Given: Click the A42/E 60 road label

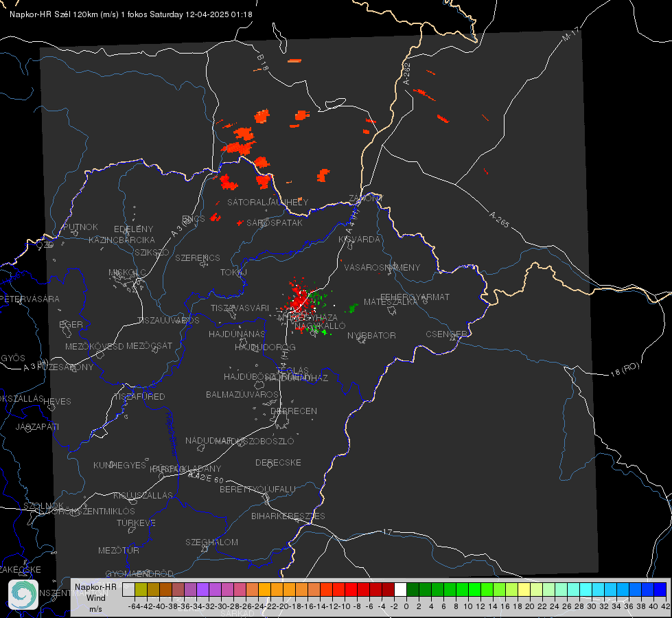Looking at the screenshot, I should pyautogui.click(x=206, y=477).
